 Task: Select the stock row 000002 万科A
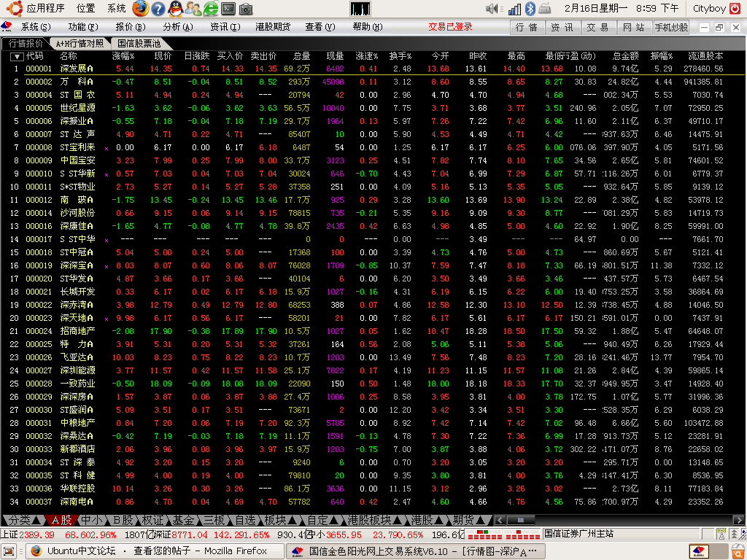[373, 82]
